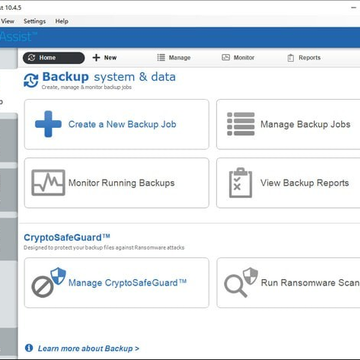Viewport: 360px width, 360px height.
Task: Click the clipboard icon in Reports tab
Action: click(x=291, y=58)
